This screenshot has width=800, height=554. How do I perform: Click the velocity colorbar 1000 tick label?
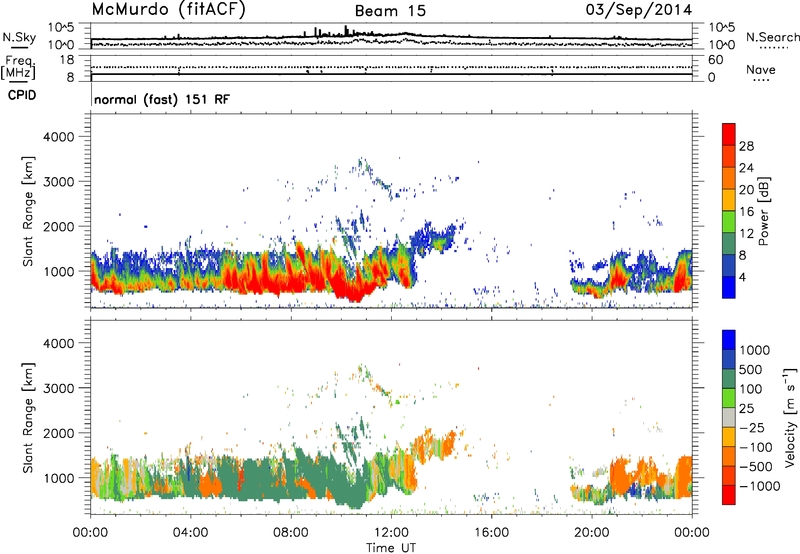(x=754, y=350)
